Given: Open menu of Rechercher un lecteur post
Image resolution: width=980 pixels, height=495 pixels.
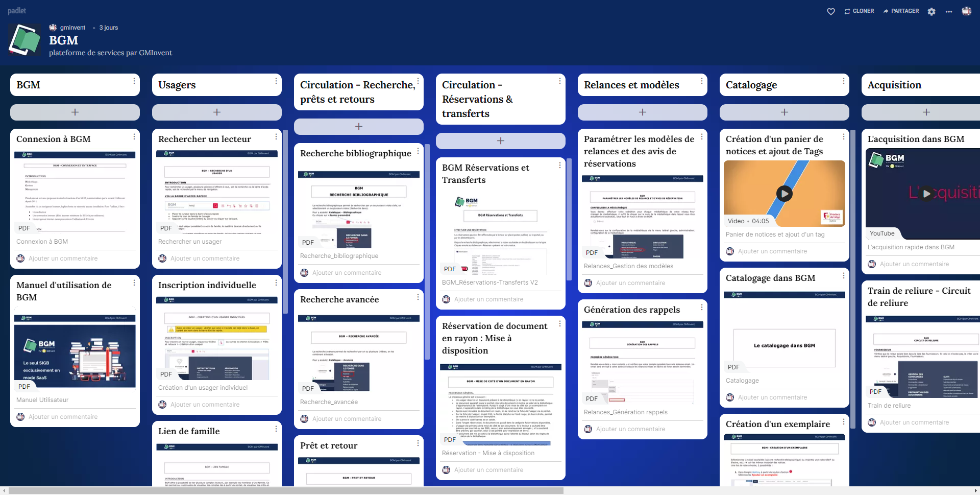Looking at the screenshot, I should click(x=276, y=137).
